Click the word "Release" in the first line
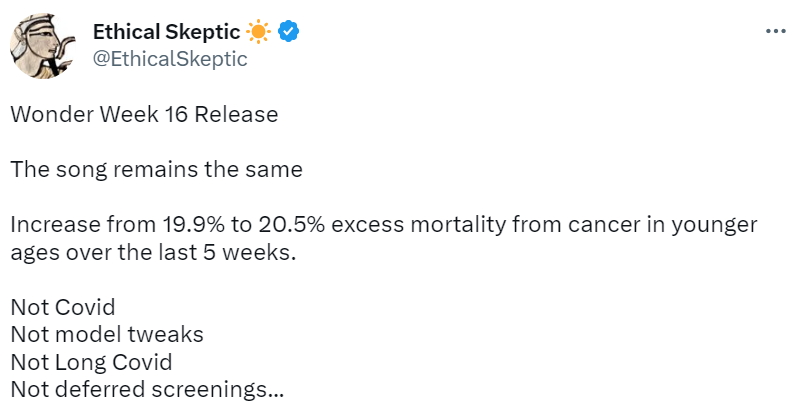800x408 pixels. tap(236, 114)
